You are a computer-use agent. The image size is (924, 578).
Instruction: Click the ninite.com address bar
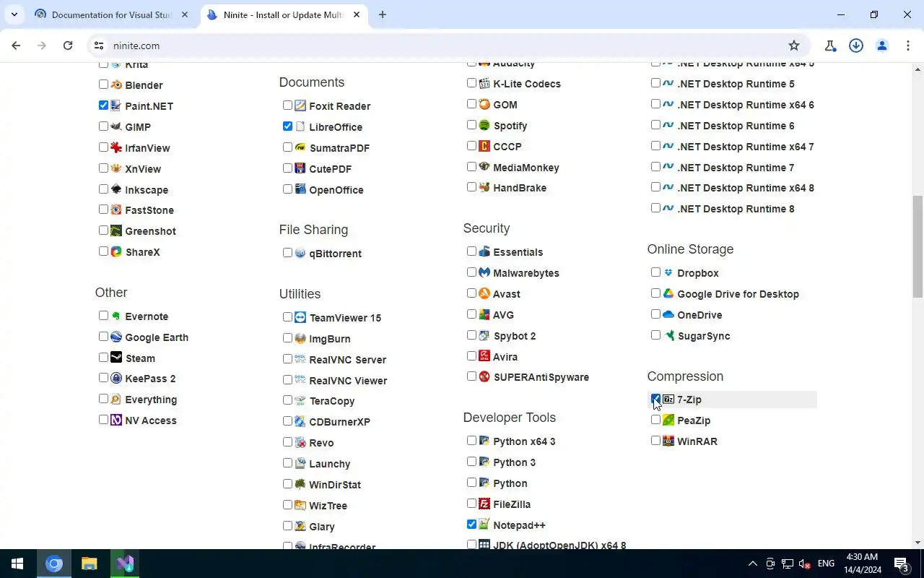[448, 46]
